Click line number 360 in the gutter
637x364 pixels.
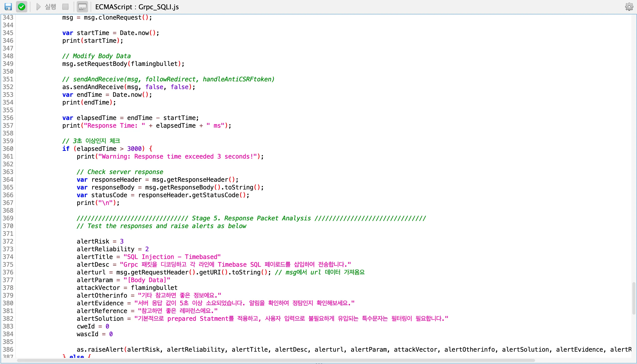[x=8, y=149]
